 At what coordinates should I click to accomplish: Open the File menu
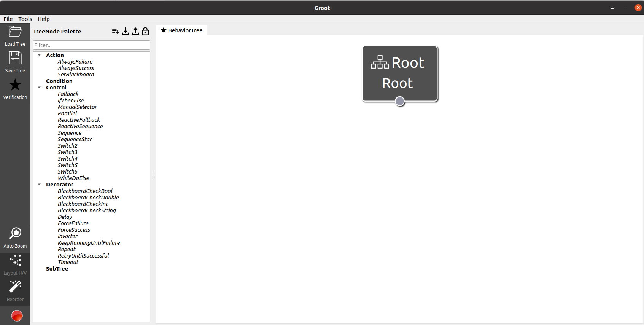(8, 19)
